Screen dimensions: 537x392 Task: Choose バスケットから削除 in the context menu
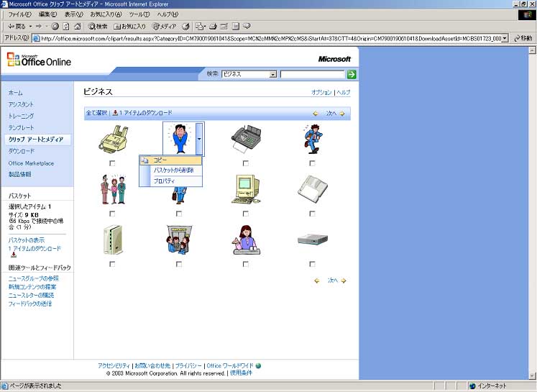(x=174, y=170)
